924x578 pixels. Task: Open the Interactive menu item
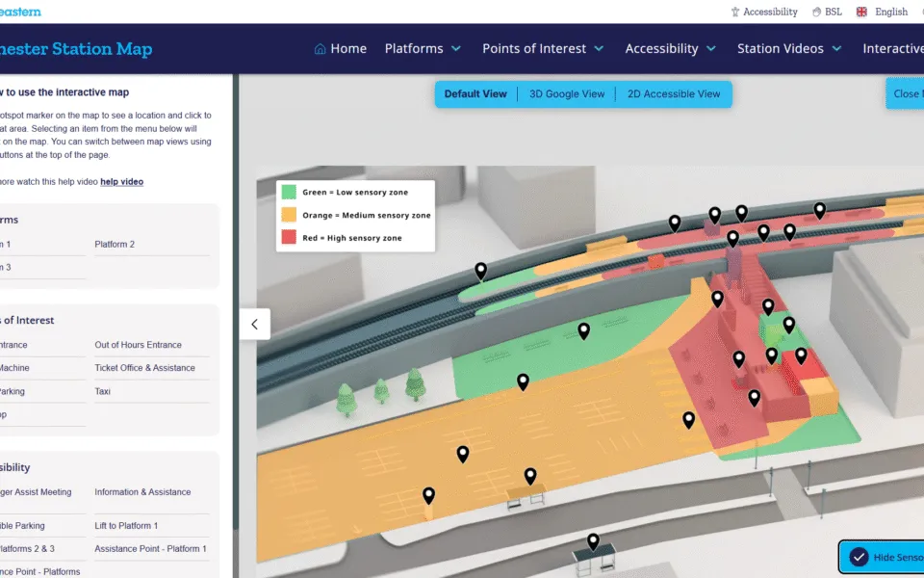[x=893, y=49]
